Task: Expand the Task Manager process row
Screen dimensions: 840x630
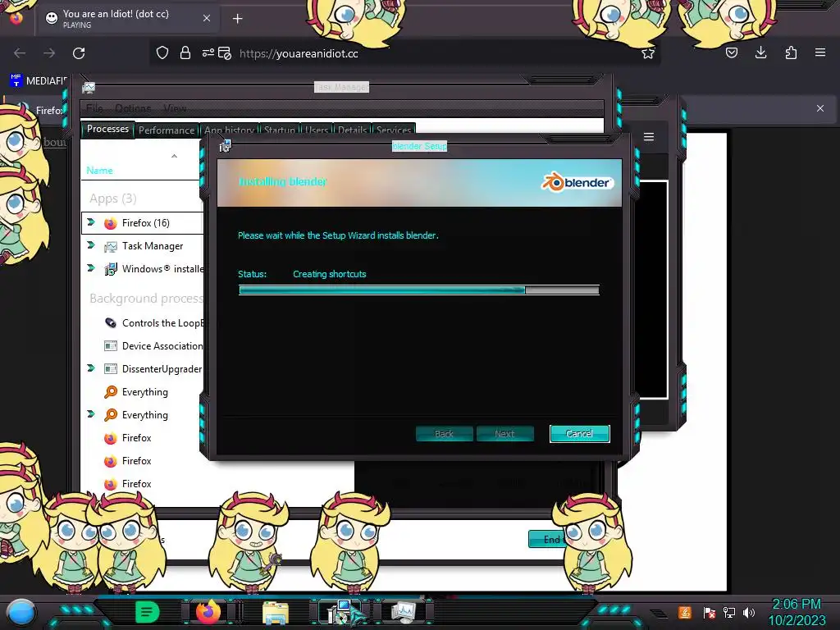Action: tap(91, 245)
